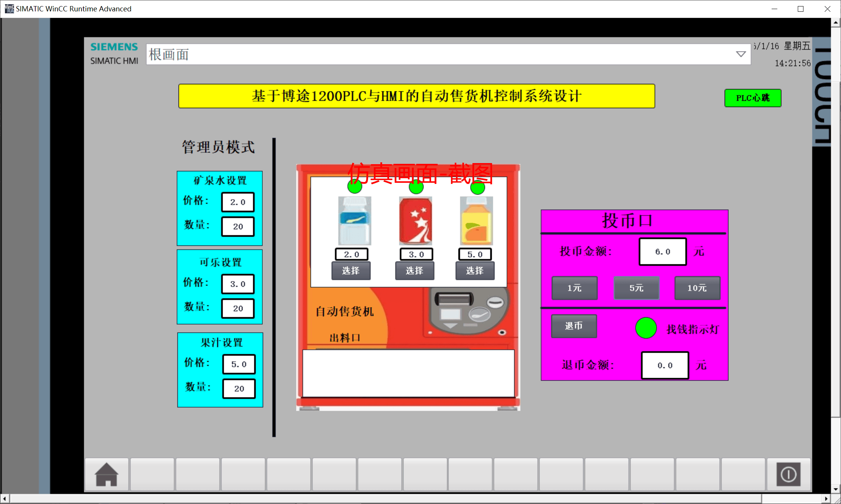Open the 根画面 screen dropdown arrow

pos(741,54)
